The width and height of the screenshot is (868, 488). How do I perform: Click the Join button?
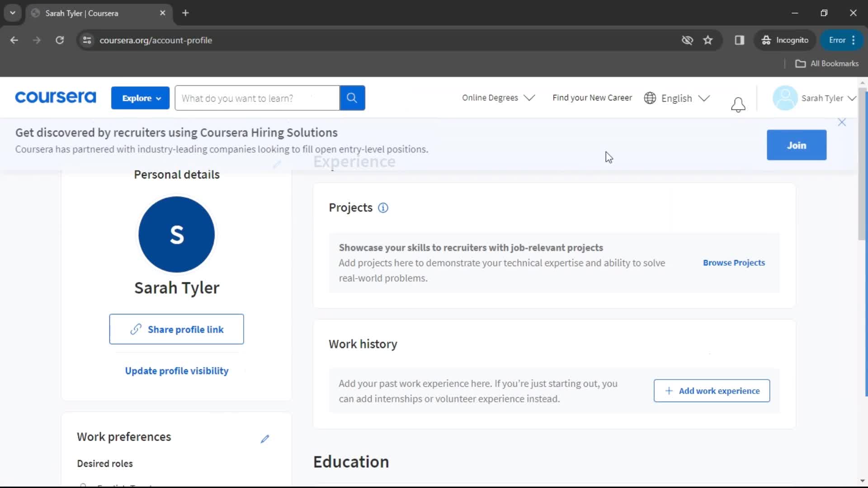(796, 145)
